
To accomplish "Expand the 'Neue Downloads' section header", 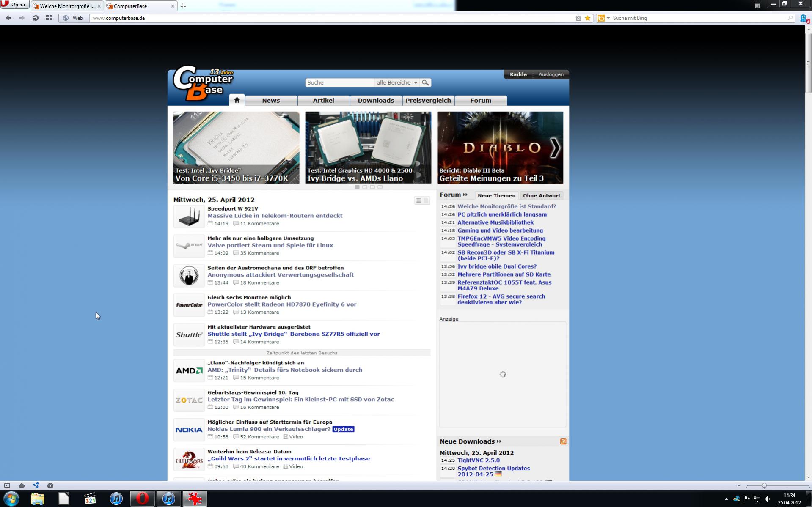I will [x=470, y=441].
